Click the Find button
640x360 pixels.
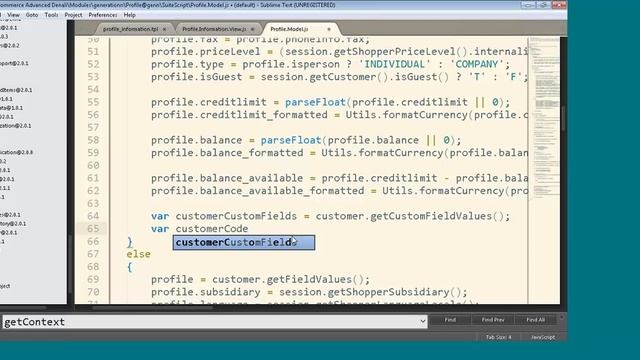450,320
